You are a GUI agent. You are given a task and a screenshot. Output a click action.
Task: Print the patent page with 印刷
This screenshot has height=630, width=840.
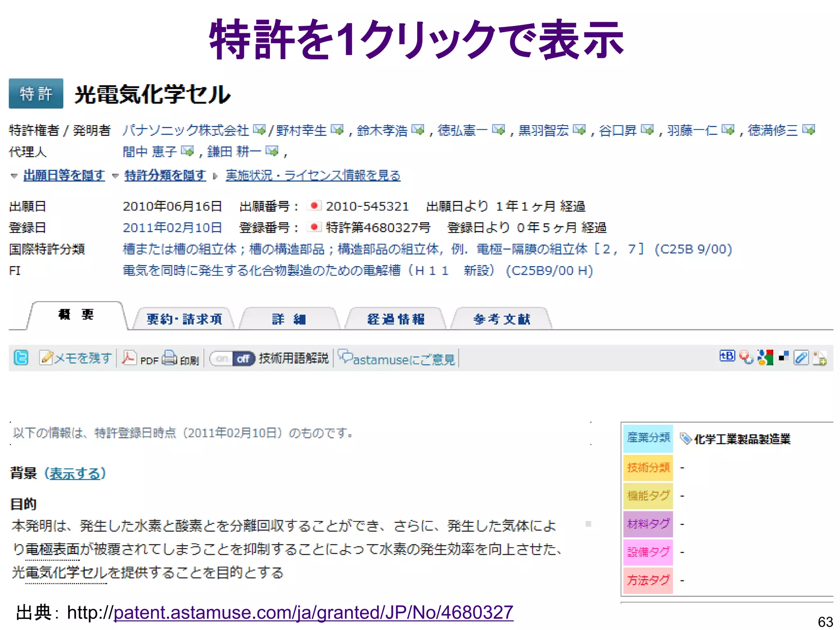coord(180,358)
